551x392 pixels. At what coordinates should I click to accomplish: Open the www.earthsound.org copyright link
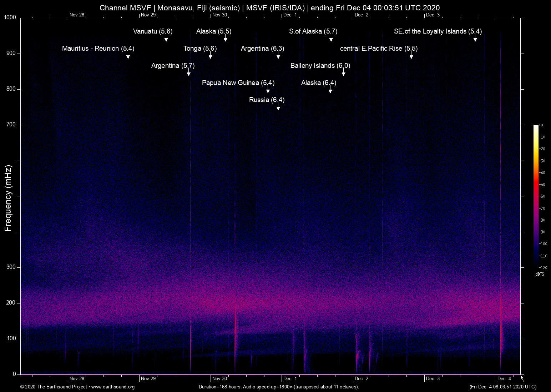coord(113,387)
